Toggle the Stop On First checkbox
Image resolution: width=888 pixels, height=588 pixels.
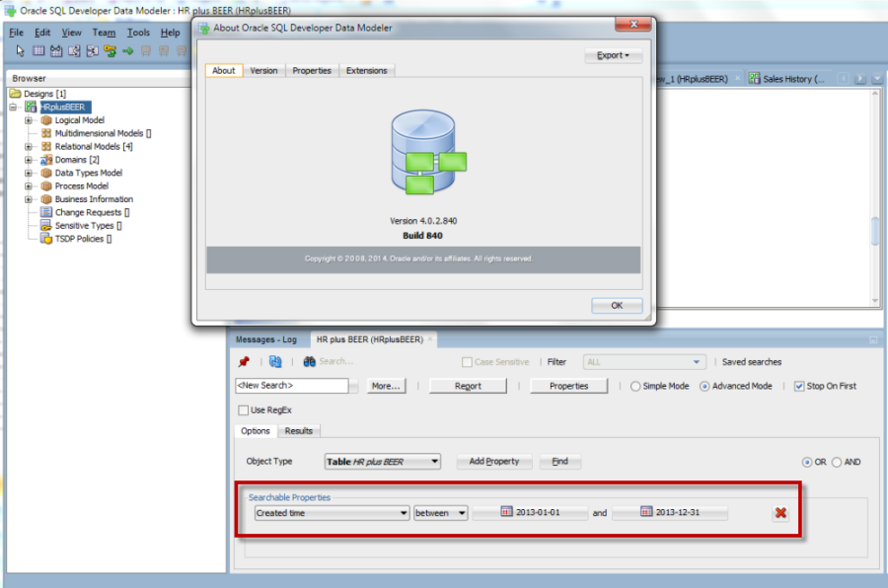799,386
